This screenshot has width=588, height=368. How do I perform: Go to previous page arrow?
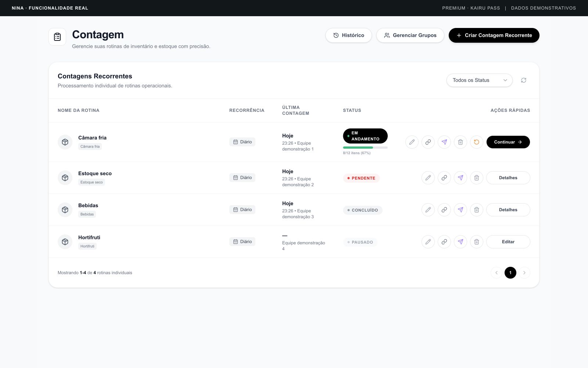(x=496, y=273)
